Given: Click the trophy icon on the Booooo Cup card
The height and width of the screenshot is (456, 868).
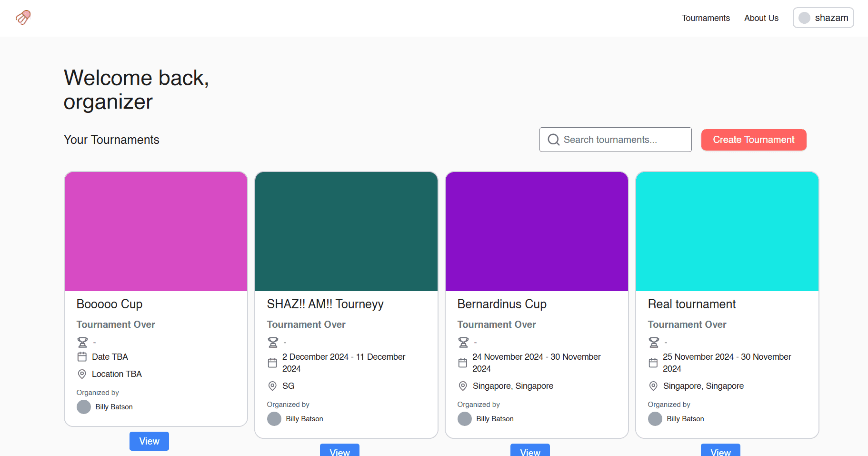Looking at the screenshot, I should (82, 342).
